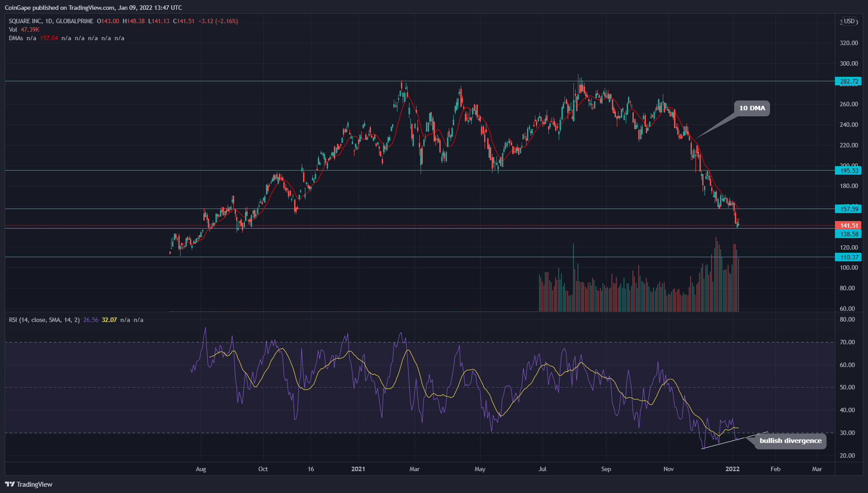Screen dimensions: 868x493
Task: Click the 195.53 price level tag
Action: coord(848,171)
